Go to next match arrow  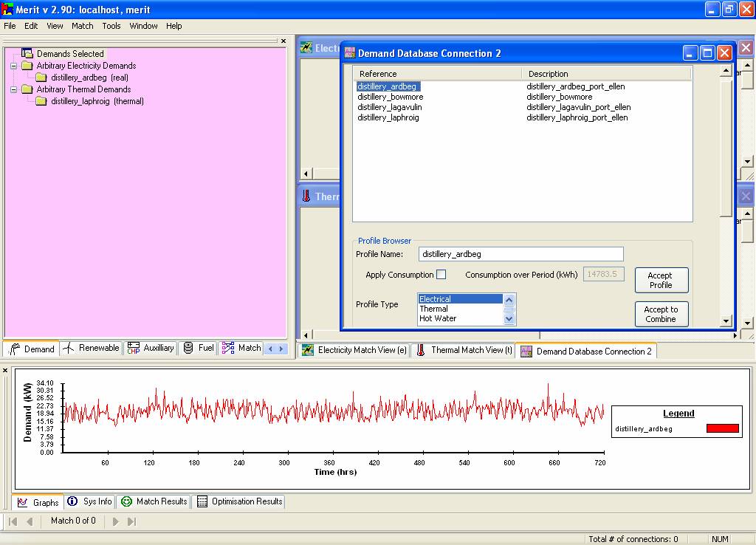115,521
